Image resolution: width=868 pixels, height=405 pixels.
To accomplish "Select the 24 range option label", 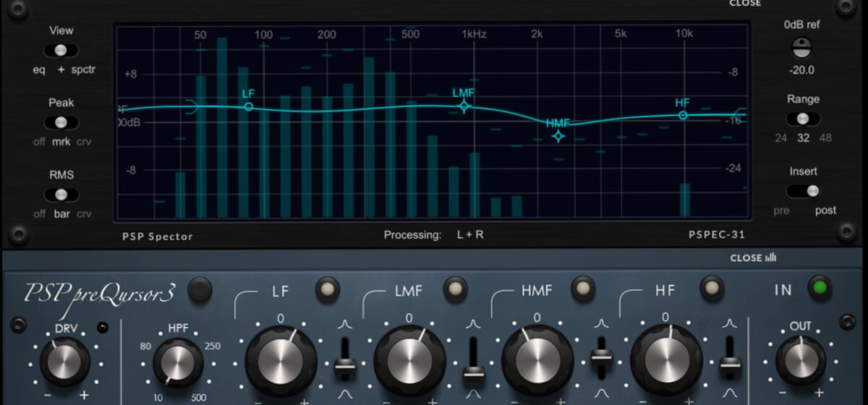I will point(780,138).
